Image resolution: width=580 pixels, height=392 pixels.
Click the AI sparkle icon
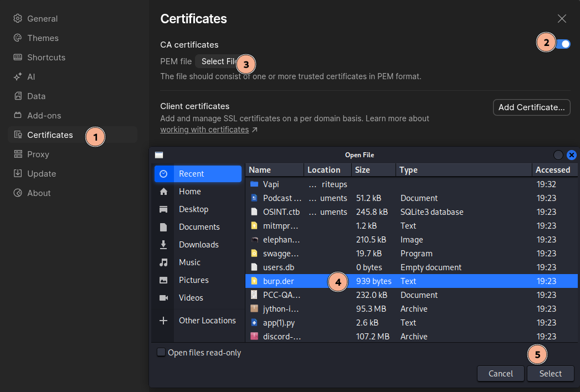tap(18, 76)
